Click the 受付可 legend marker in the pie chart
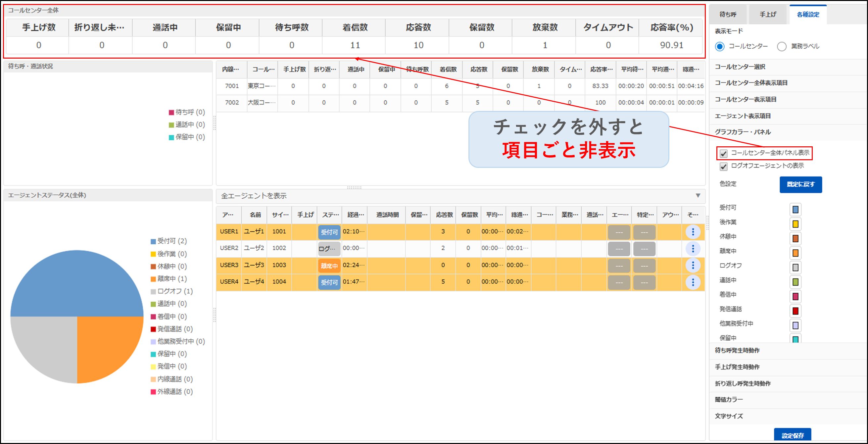This screenshot has width=868, height=444. [x=153, y=241]
